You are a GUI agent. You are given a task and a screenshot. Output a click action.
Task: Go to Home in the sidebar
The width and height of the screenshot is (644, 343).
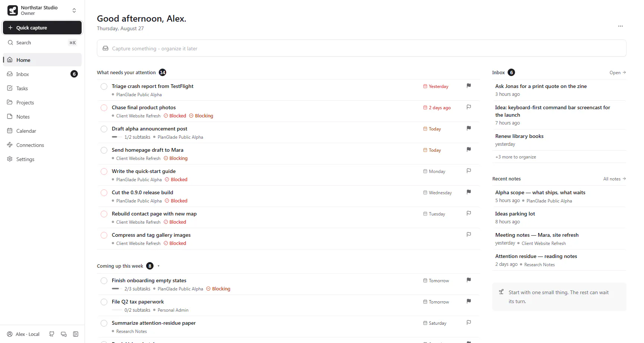click(42, 60)
